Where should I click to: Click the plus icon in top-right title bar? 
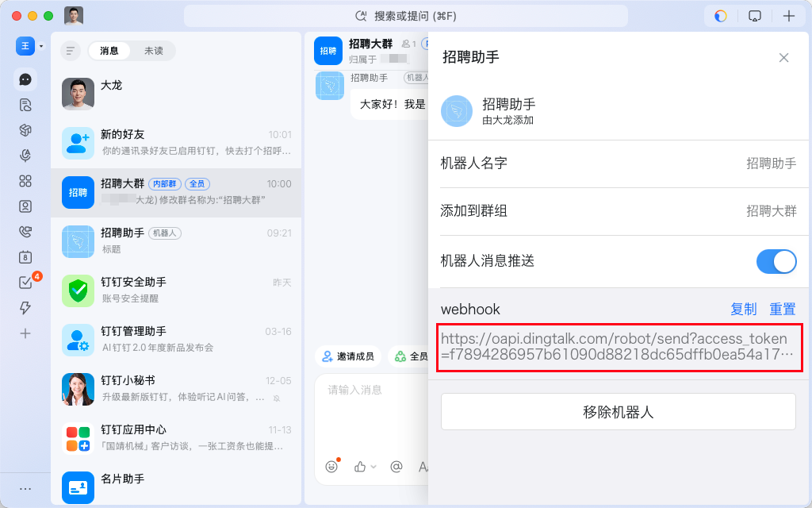click(x=789, y=16)
